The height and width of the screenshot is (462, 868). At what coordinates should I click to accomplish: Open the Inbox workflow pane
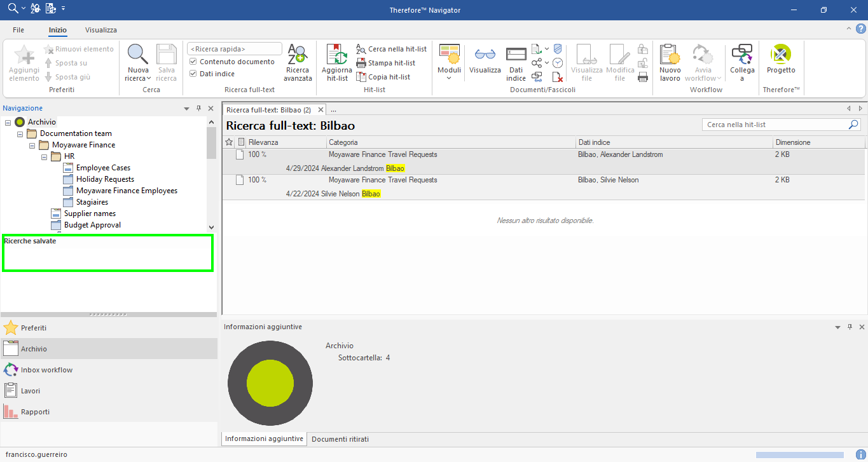46,370
